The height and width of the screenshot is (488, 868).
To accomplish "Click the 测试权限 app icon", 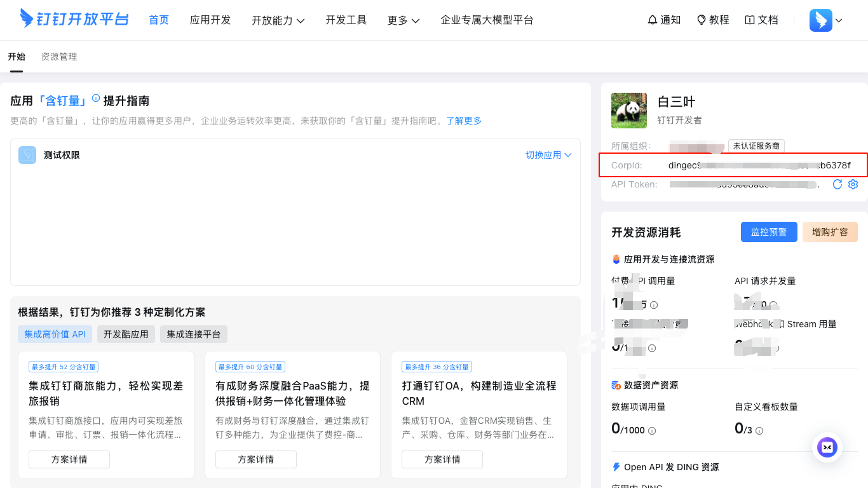I will [x=27, y=155].
